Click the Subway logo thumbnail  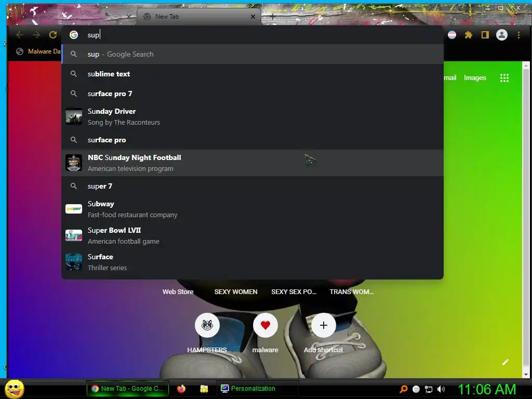coord(74,209)
